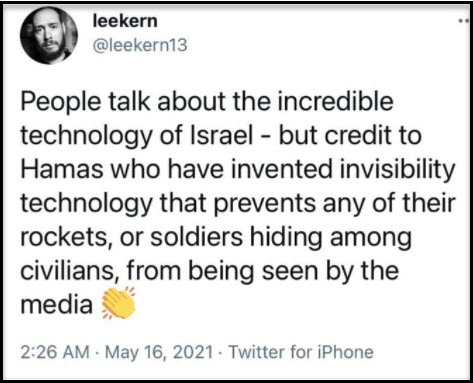Screen dimensions: 473x383
Task: Click the word media before the emoji
Action: pos(57,305)
